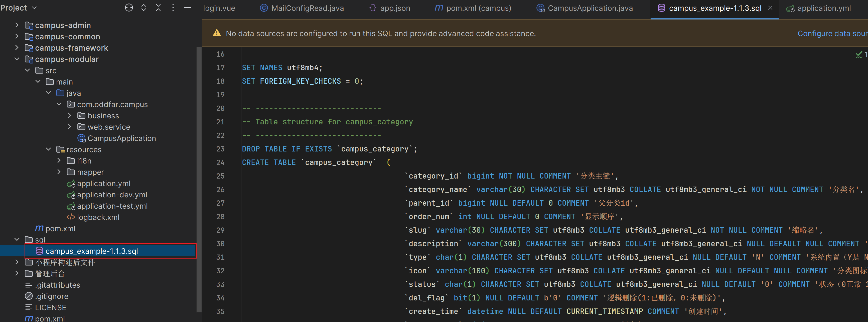Select LICENSE file
Image resolution: width=868 pixels, height=322 pixels.
pos(51,307)
